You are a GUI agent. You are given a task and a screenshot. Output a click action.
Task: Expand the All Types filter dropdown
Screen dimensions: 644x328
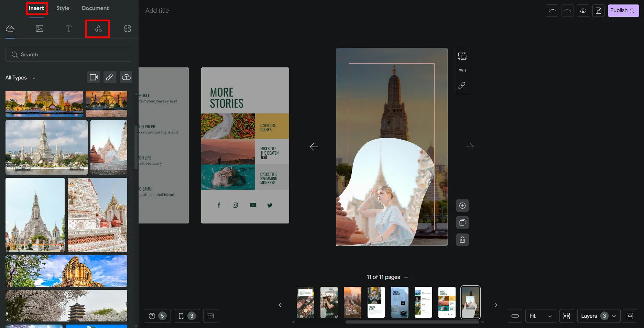point(21,78)
